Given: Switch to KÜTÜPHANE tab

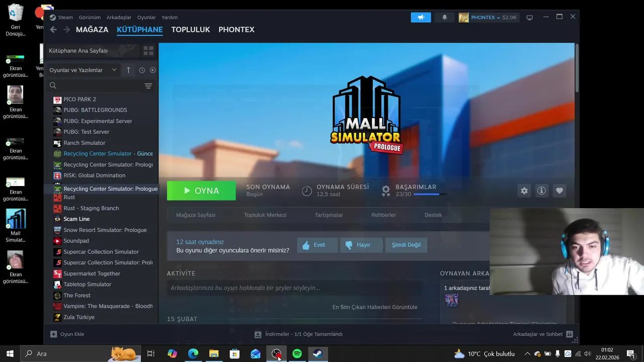Looking at the screenshot, I should [140, 30].
